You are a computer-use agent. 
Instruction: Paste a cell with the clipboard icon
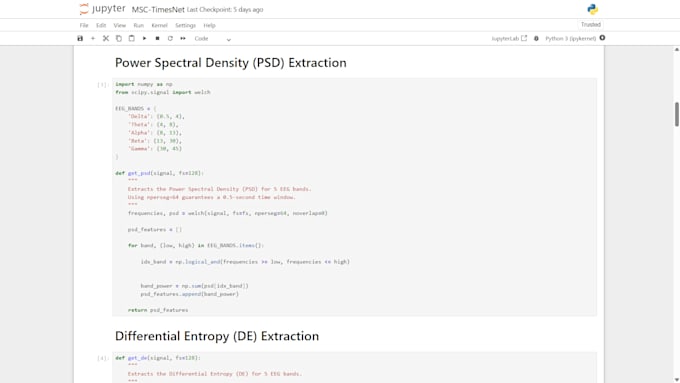point(131,39)
